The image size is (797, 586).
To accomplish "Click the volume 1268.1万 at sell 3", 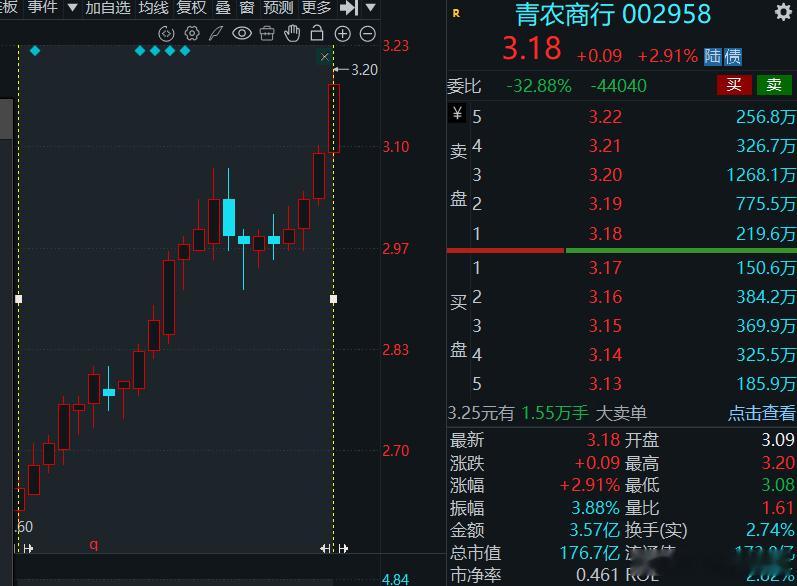I will tap(761, 175).
